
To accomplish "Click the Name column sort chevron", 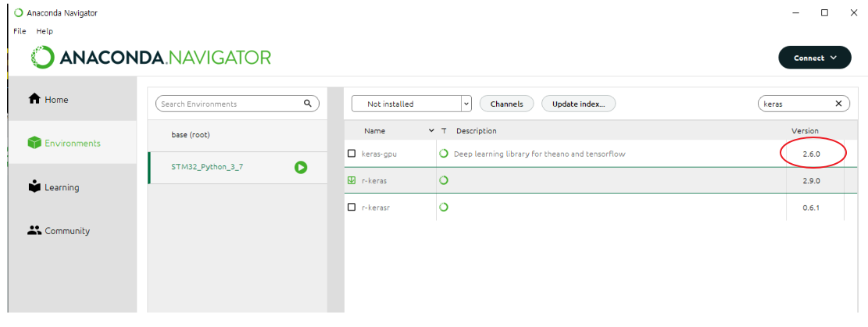I will [431, 131].
